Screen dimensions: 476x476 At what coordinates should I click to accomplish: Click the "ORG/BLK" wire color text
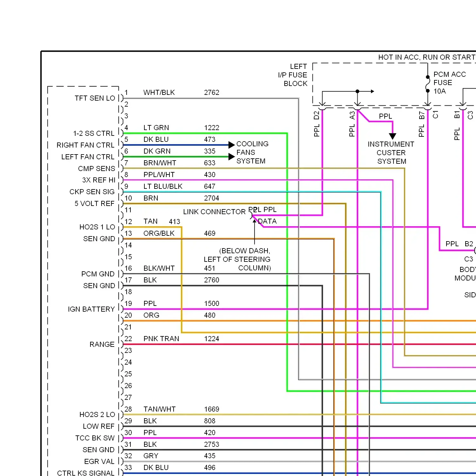click(x=159, y=233)
